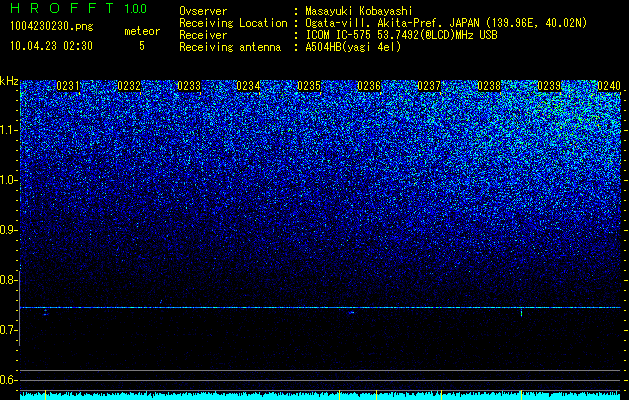The width and height of the screenshot is (629, 400).
Task: Select the A504HB(yagi 4el) antenna text
Action: [353, 47]
